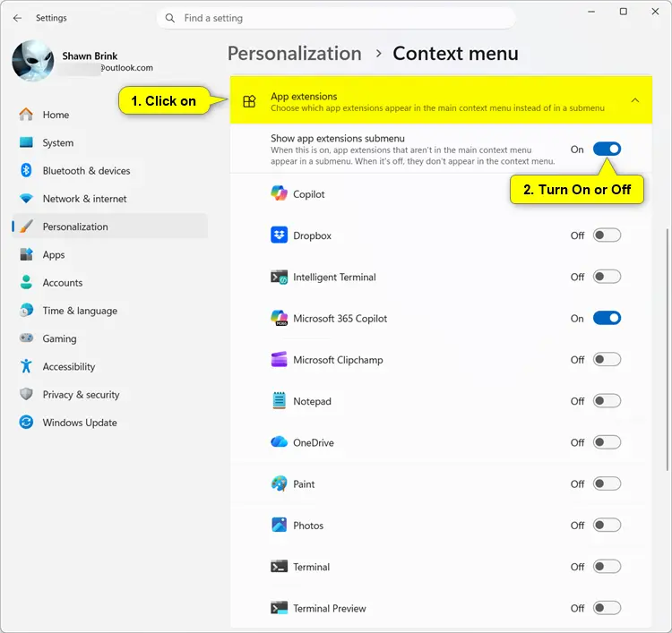Collapse App extensions with chevron
This screenshot has width=672, height=633.
coord(635,100)
